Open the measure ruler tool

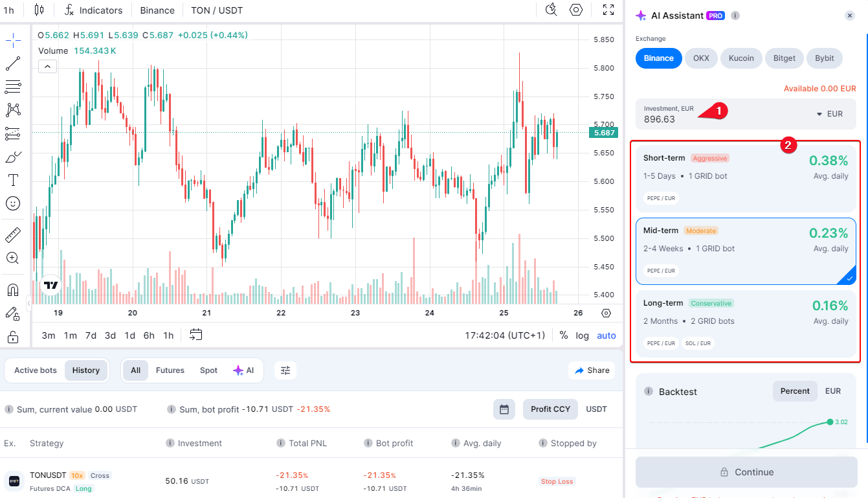[13, 234]
